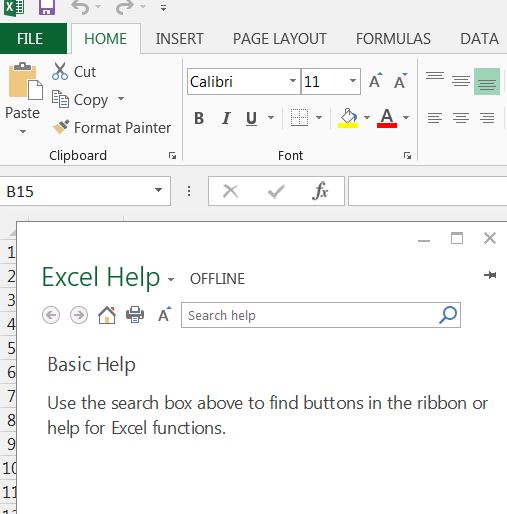Go to Help home page

(x=107, y=315)
